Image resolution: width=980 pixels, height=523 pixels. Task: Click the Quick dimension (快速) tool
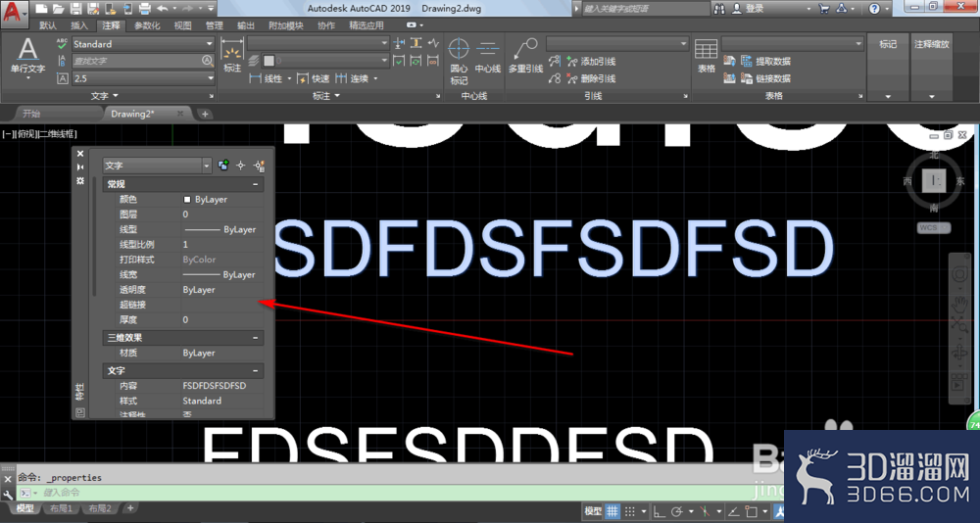313,78
